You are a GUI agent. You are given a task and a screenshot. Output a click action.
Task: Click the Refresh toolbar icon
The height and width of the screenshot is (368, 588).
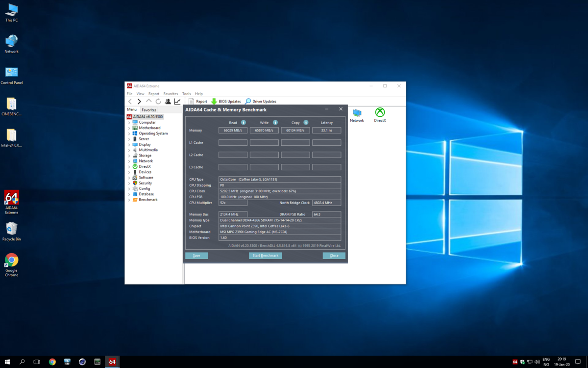[158, 102]
